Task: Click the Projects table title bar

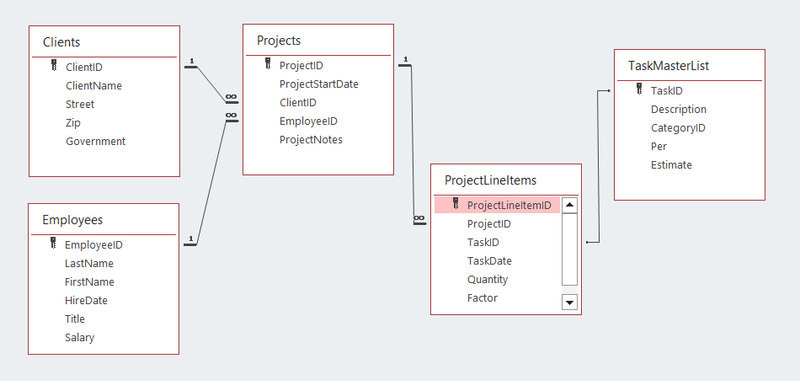Action: click(318, 40)
